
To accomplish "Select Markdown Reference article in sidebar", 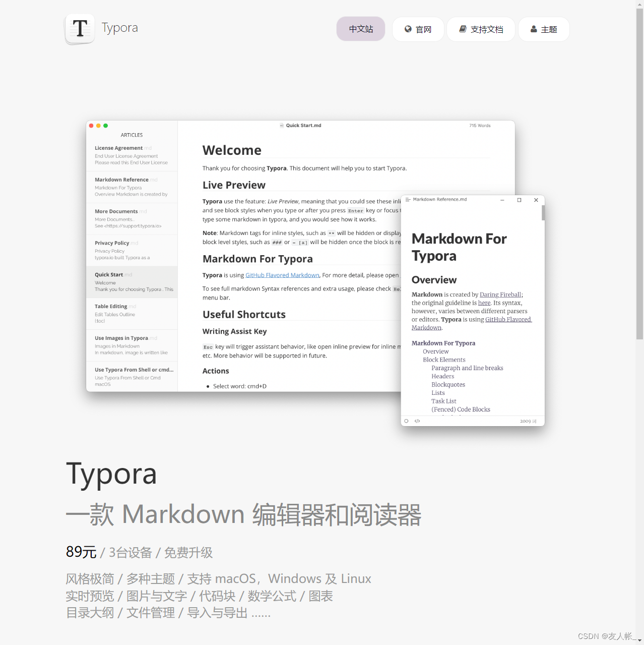I will 132,187.
